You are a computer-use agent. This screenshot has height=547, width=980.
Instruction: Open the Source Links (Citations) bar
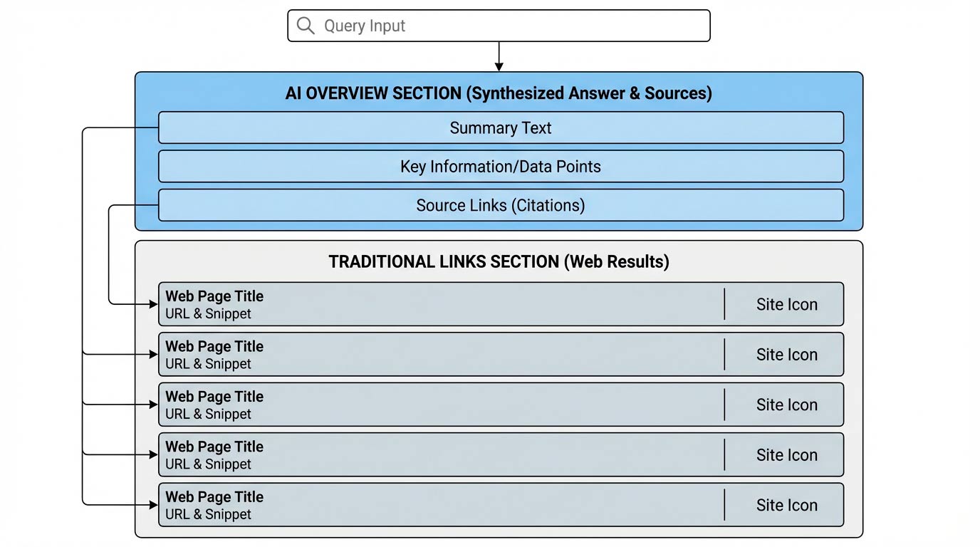(x=500, y=205)
